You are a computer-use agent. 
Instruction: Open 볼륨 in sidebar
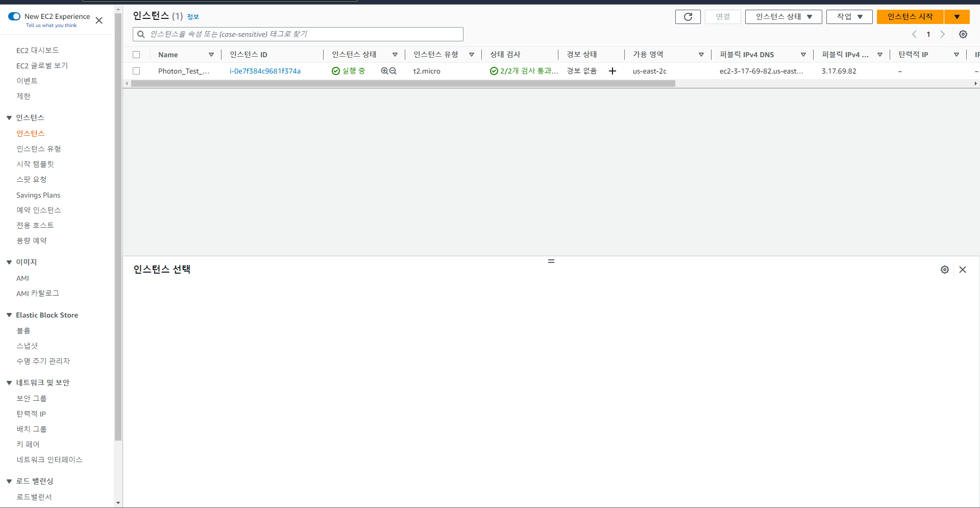point(23,331)
